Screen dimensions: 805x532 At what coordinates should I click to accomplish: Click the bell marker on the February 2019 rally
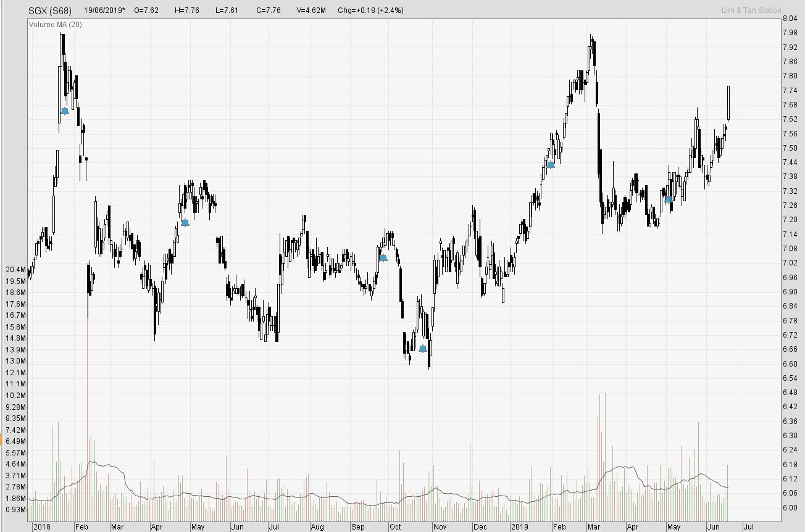click(x=550, y=165)
